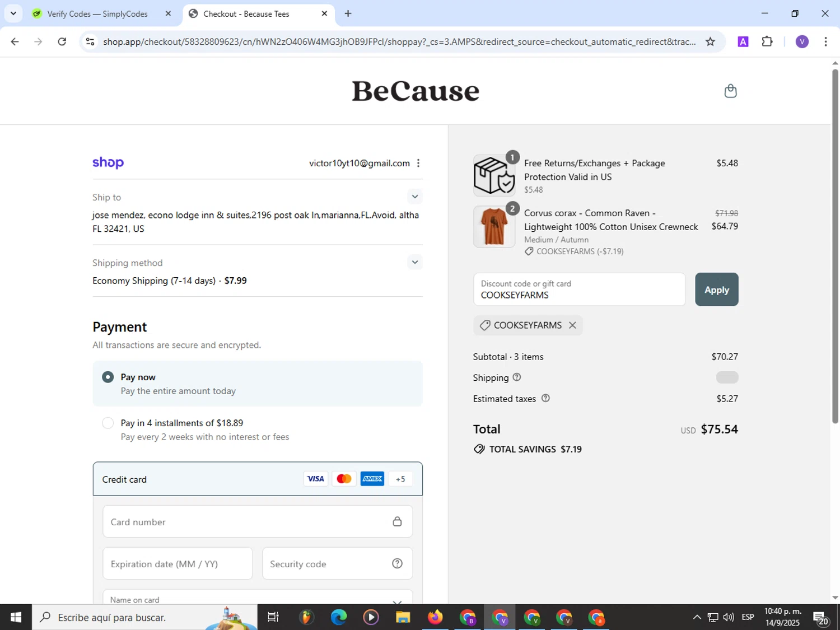
Task: Click the Mastercard icon
Action: coord(344,479)
